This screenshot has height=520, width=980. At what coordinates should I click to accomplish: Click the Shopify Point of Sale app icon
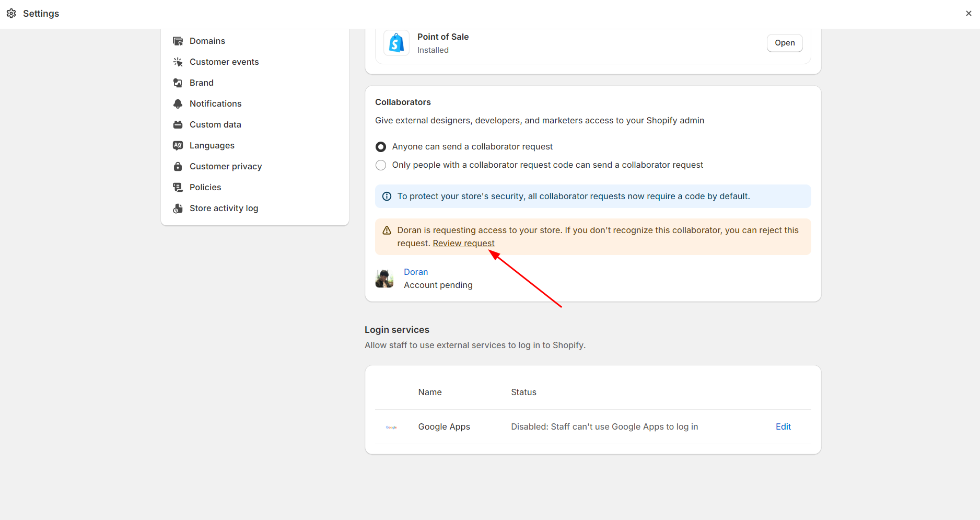pos(396,43)
